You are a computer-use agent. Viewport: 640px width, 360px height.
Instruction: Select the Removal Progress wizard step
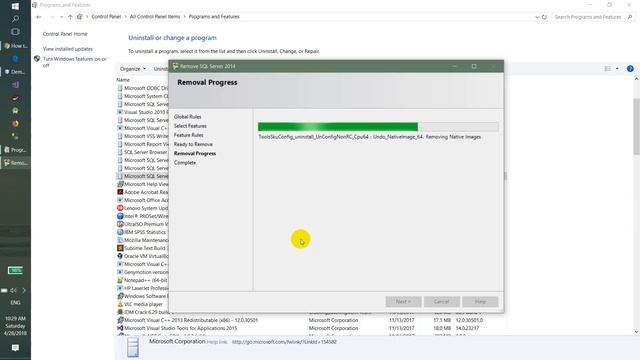pos(195,153)
